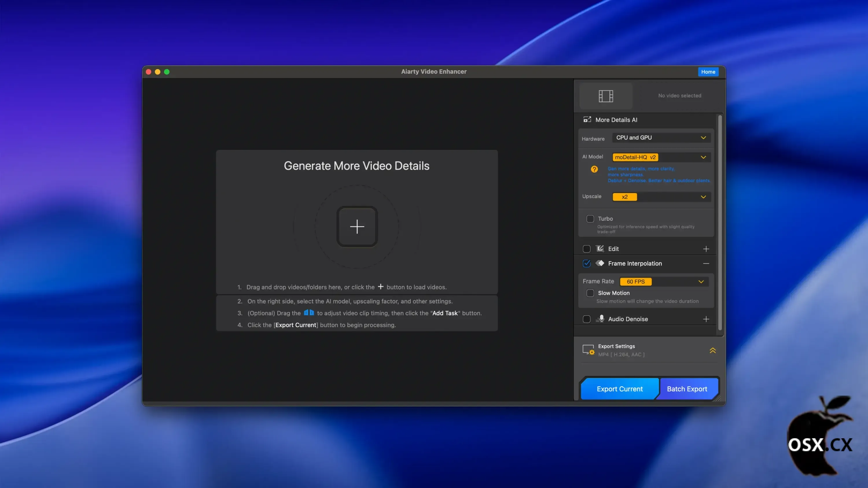
Task: Click the film strip video thumbnail icon
Action: click(x=606, y=96)
